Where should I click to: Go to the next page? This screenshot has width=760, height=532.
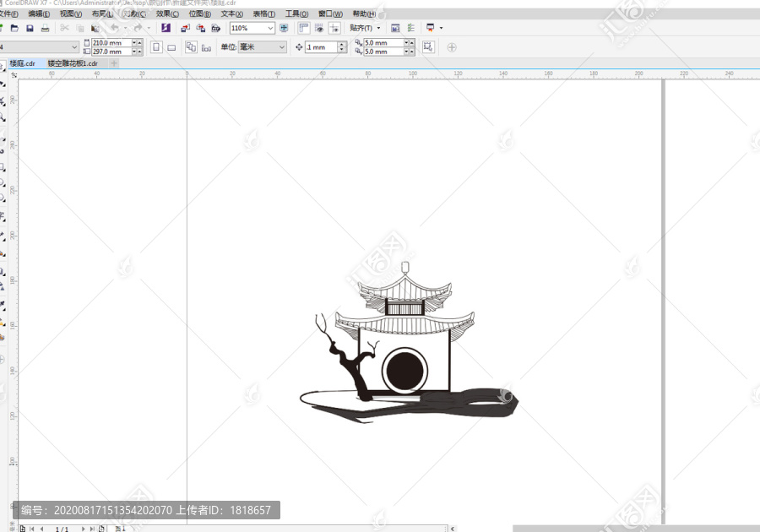(x=83, y=529)
